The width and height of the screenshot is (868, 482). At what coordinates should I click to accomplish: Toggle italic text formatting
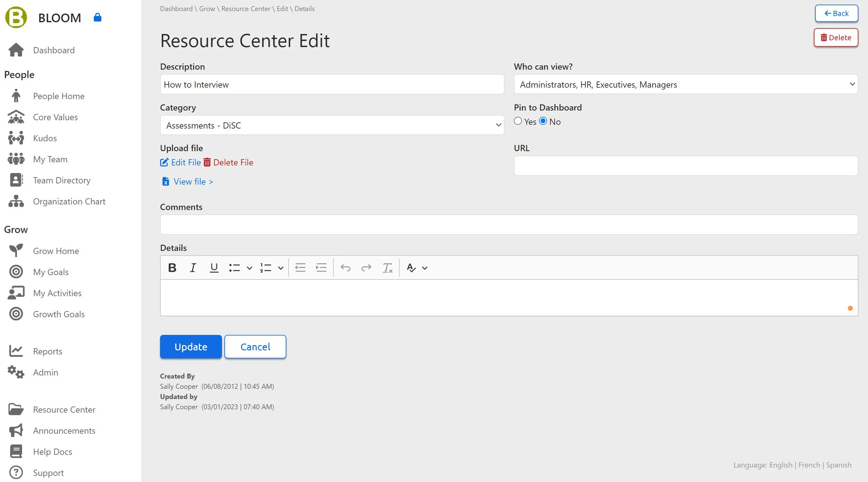(193, 268)
